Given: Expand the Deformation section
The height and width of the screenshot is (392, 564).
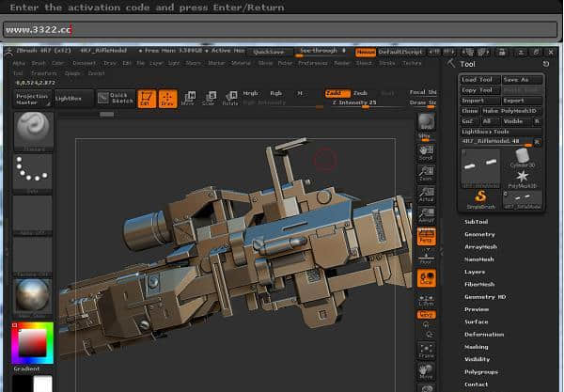Looking at the screenshot, I should [x=483, y=334].
